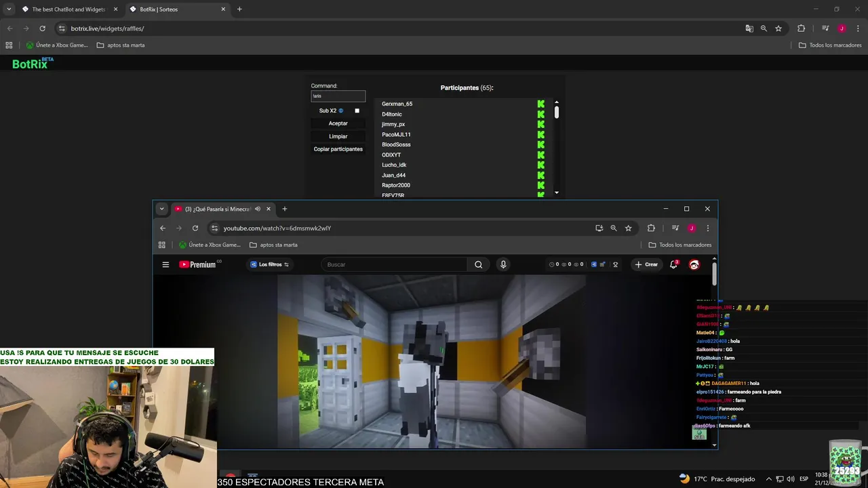This screenshot has width=868, height=488.
Task: Select participant Juan_d44
Action: pyautogui.click(x=393, y=175)
